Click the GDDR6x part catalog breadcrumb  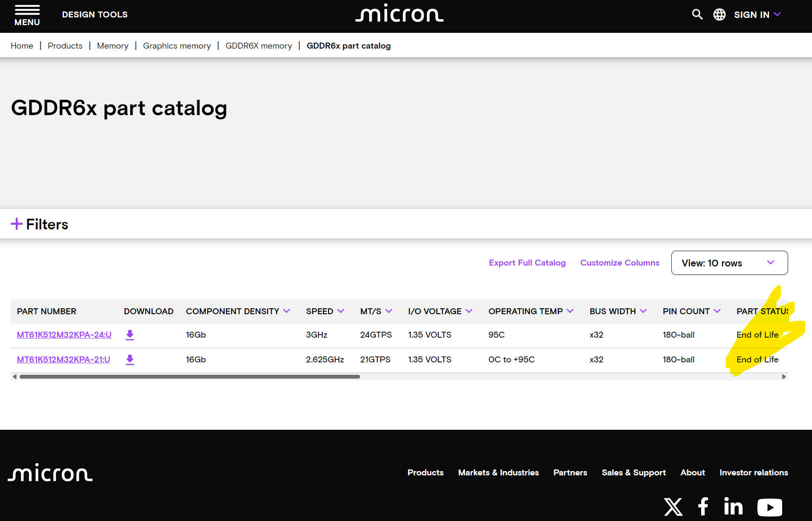point(349,46)
